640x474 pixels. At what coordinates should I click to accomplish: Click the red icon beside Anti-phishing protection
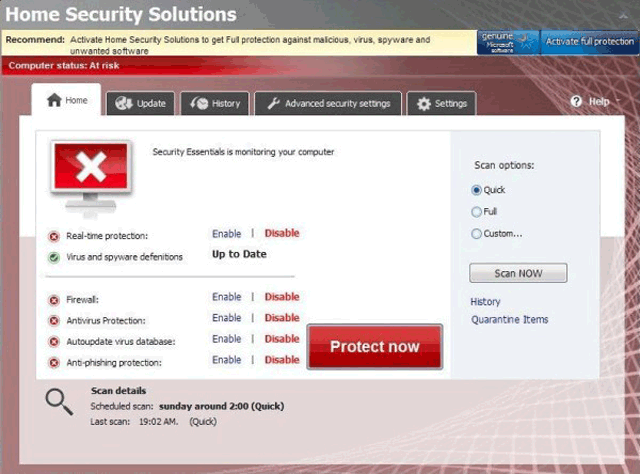tap(54, 362)
